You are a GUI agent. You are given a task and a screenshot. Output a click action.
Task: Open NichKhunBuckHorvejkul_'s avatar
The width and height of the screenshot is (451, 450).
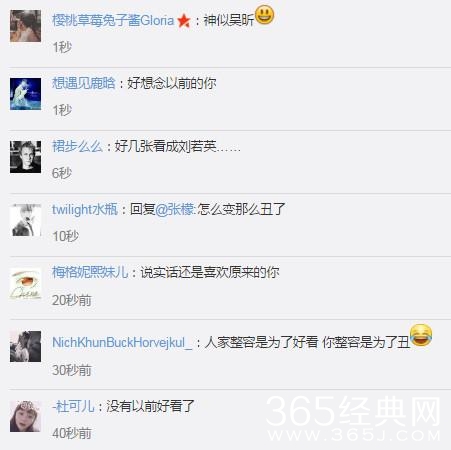25,346
